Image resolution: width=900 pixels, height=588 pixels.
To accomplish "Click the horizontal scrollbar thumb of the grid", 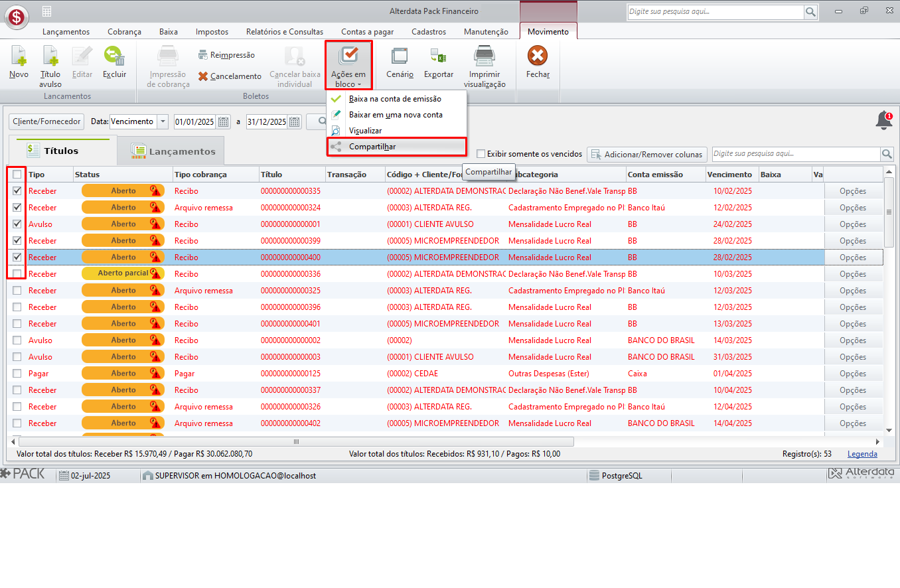I will [296, 441].
